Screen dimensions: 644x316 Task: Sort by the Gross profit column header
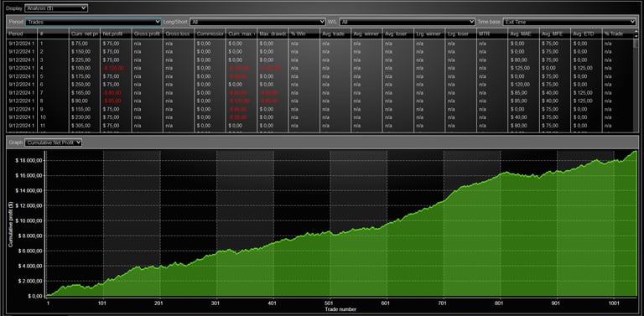[147, 34]
